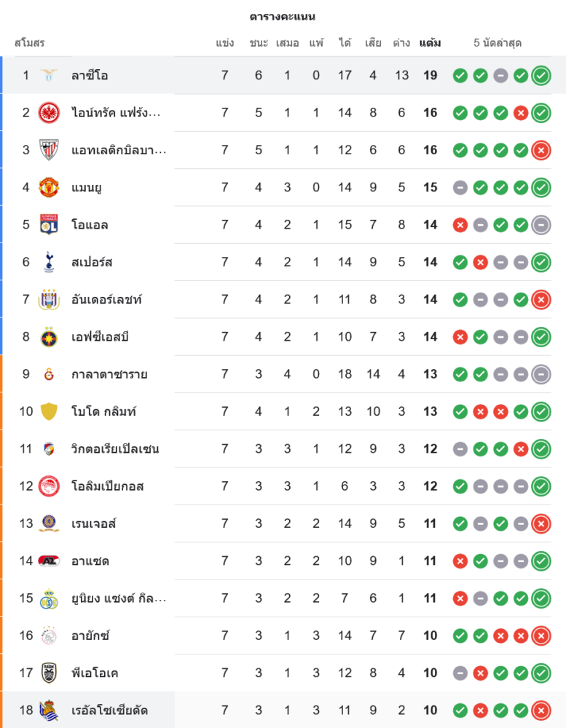The width and height of the screenshot is (566, 728).
Task: Click the Eintracht Frankfurt club crest
Action: 49,113
